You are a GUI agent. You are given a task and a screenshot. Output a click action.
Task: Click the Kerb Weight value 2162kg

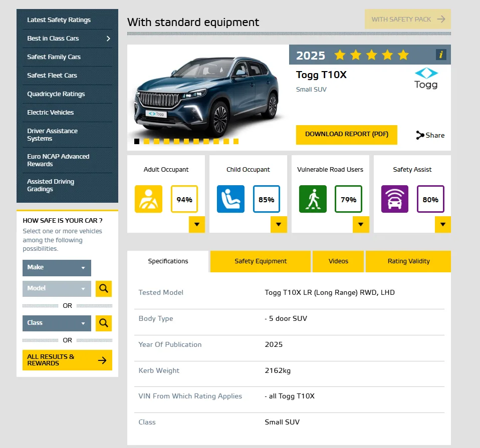[x=278, y=370]
